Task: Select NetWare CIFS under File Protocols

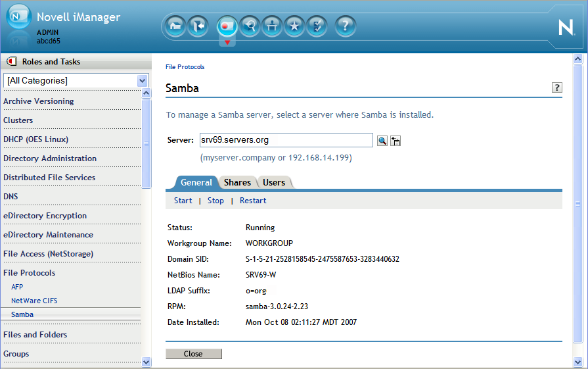Action: tap(34, 301)
